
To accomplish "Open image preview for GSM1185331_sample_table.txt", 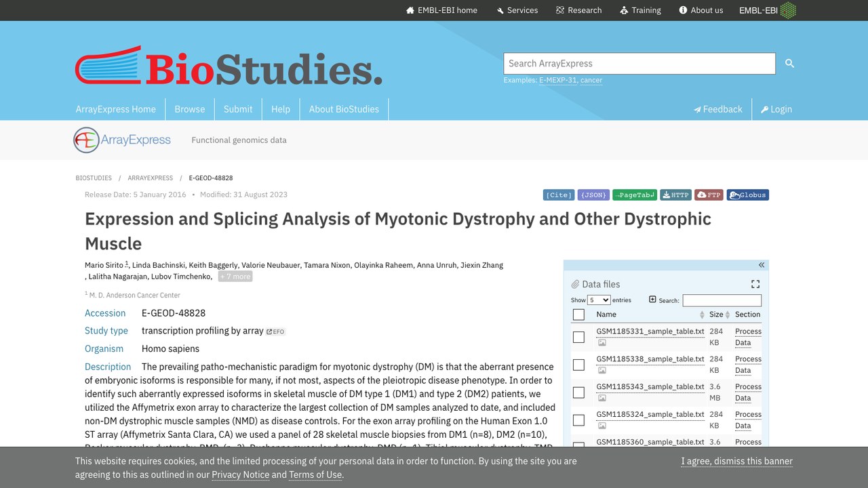I will click(x=601, y=343).
